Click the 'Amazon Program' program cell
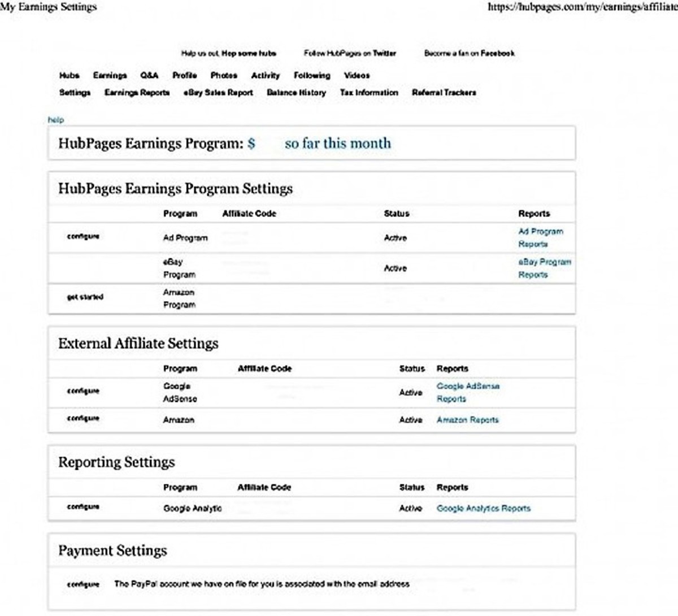The height and width of the screenshot is (616, 678). click(x=179, y=298)
